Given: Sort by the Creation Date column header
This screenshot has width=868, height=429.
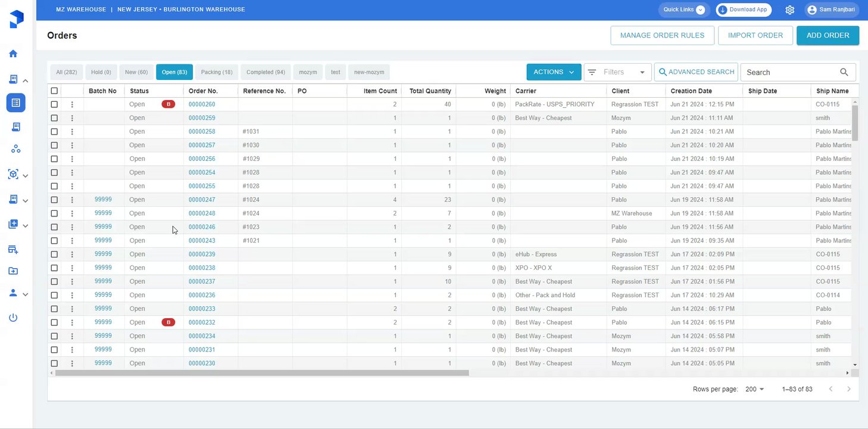Looking at the screenshot, I should pos(691,91).
